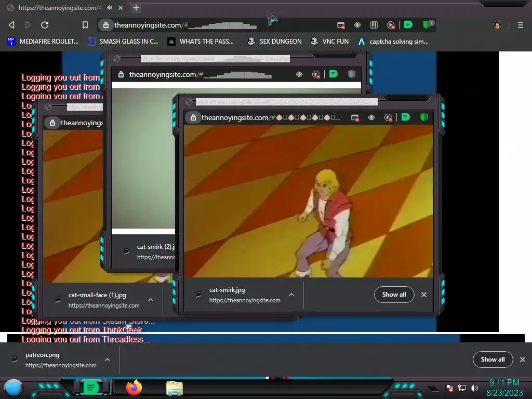
Task: Open the WHATS THE PASS... bookmark
Action: point(201,42)
